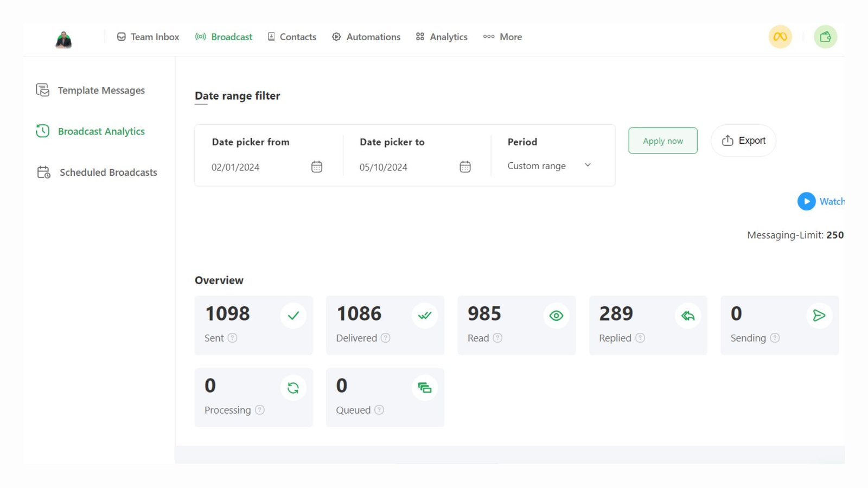Open the Team Inbox tab
This screenshot has width=868, height=488.
(148, 37)
